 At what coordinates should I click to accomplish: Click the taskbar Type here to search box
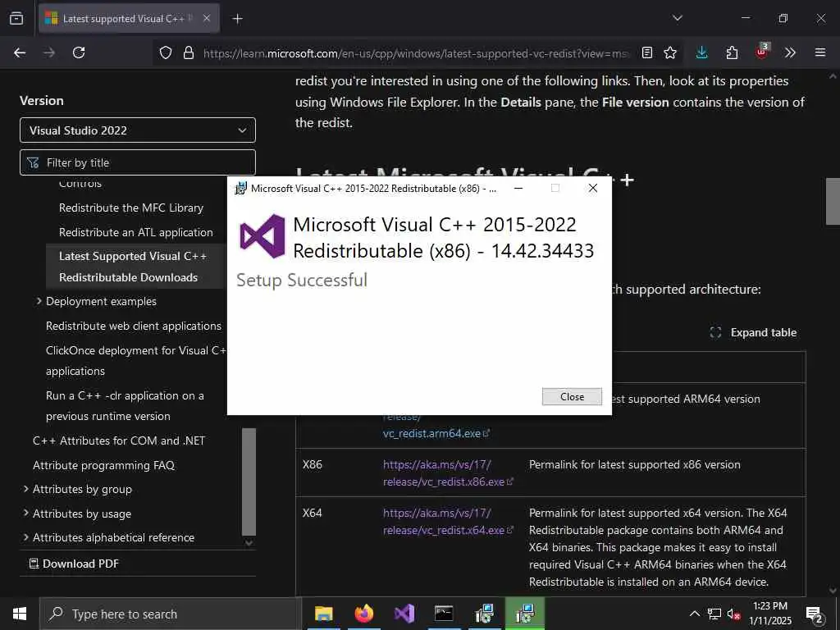point(171,614)
